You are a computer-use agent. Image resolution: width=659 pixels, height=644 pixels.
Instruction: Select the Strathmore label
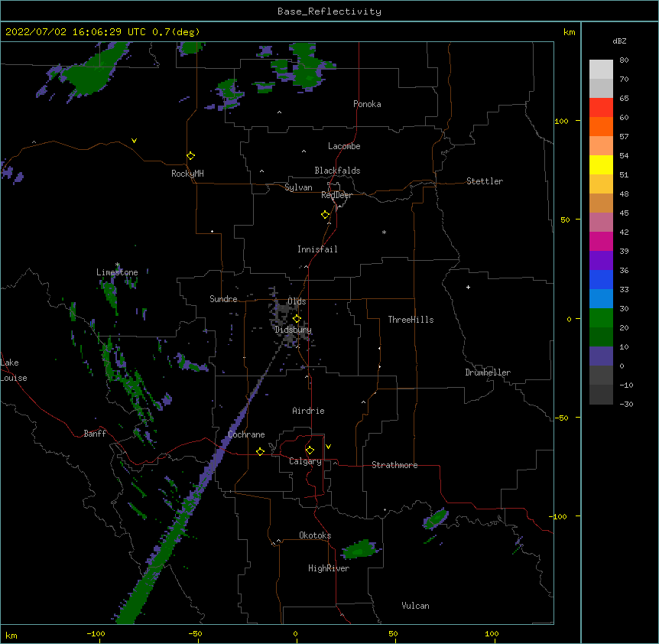(394, 465)
